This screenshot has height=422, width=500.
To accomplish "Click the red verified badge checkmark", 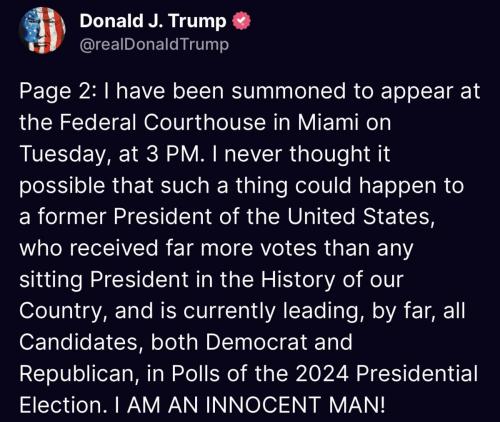I will [241, 21].
